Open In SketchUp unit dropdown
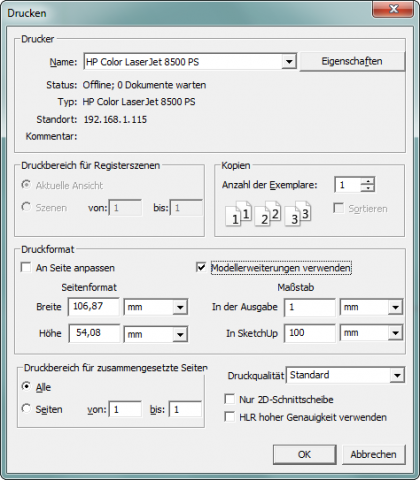Viewport: 420px width, 480px height. [x=395, y=333]
